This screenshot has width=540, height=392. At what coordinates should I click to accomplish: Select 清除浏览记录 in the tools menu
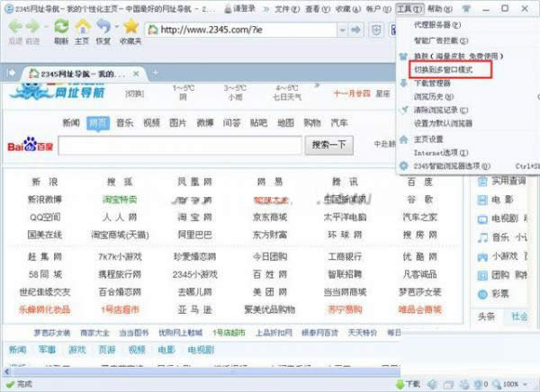point(441,110)
